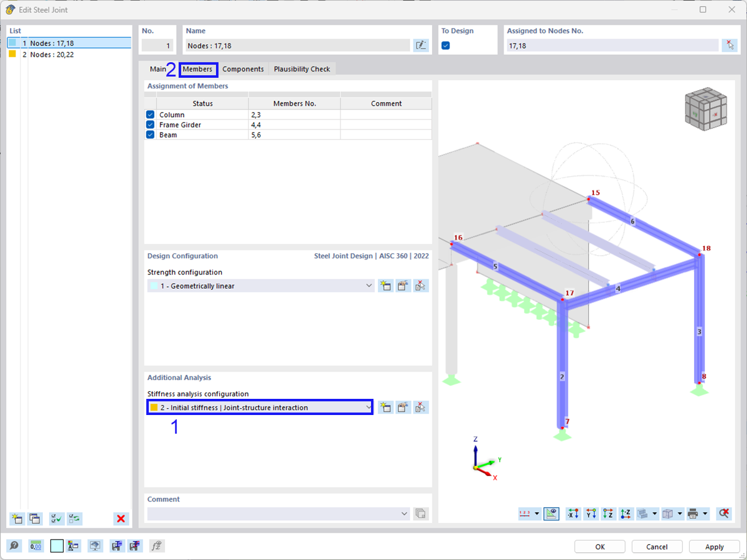Click the No. field showing 1

pos(157,45)
